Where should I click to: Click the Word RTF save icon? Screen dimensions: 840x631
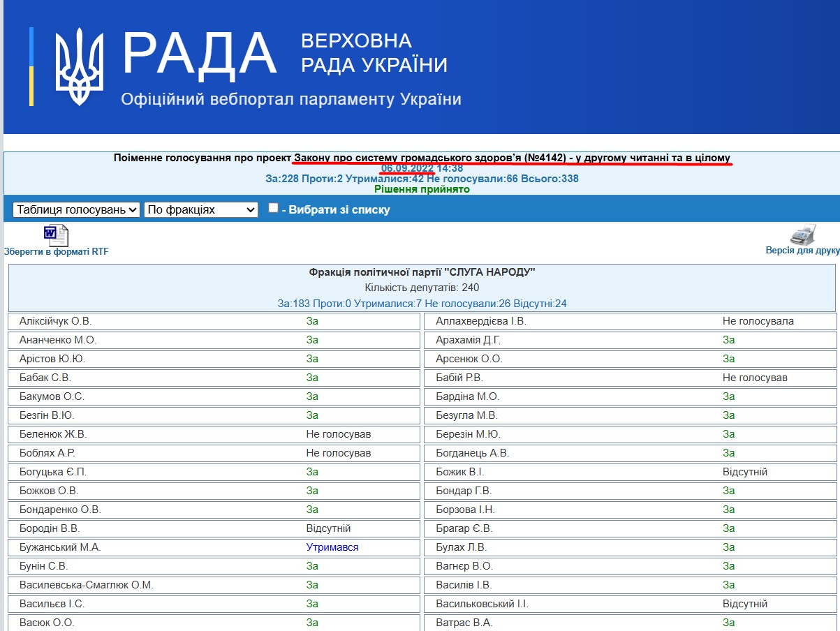click(56, 236)
